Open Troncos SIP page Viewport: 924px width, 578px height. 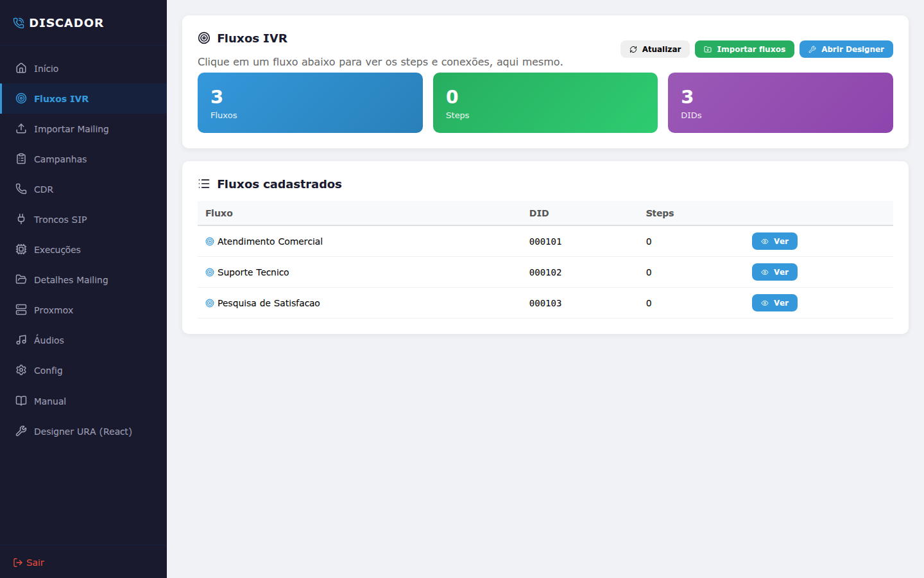83,219
